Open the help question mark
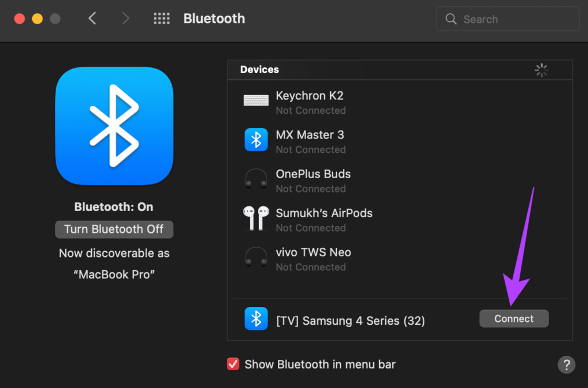The image size is (588, 388). click(x=566, y=364)
